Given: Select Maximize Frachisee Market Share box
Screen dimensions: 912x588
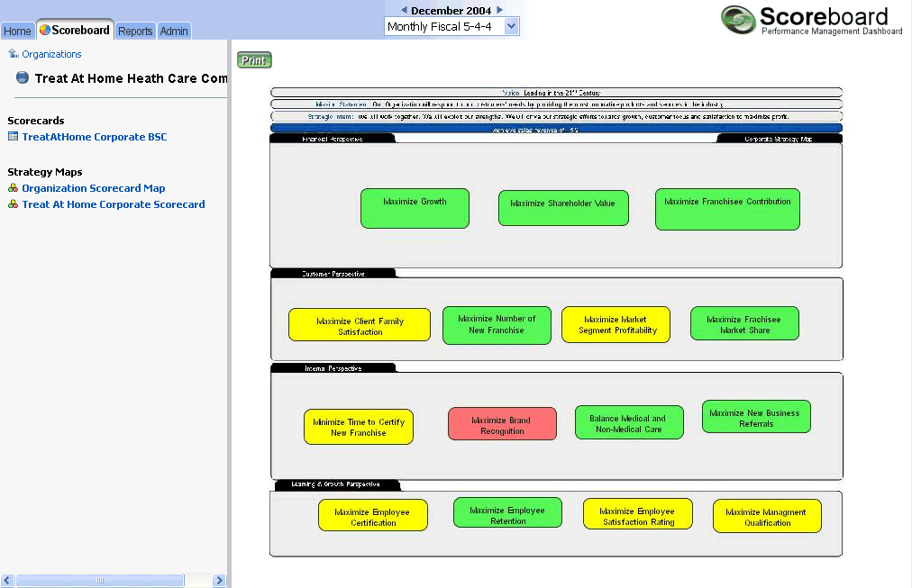Looking at the screenshot, I should pyautogui.click(x=744, y=323).
